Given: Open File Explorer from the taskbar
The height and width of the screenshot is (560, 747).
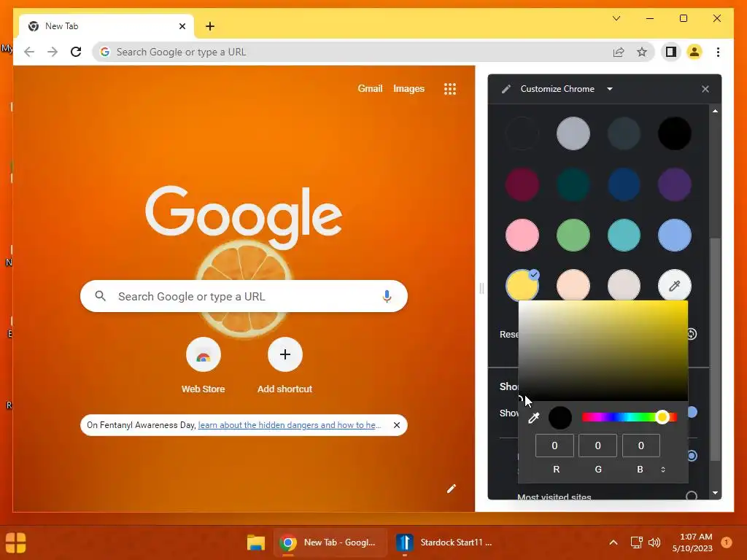Looking at the screenshot, I should [x=256, y=542].
